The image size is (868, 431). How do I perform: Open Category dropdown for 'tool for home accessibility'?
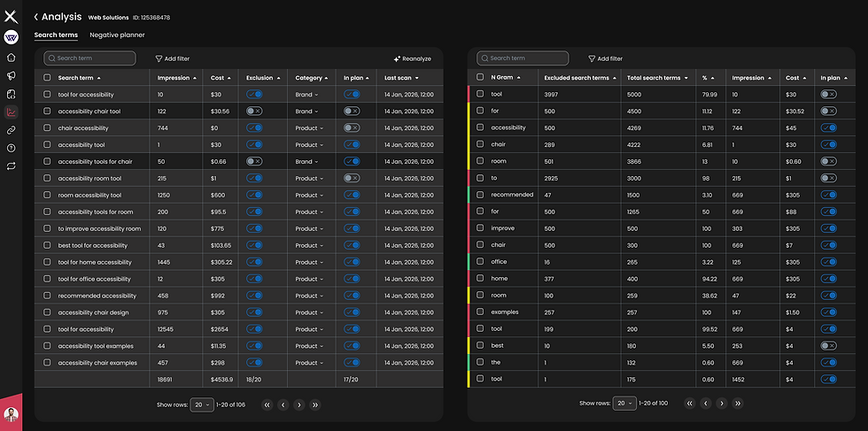(309, 262)
